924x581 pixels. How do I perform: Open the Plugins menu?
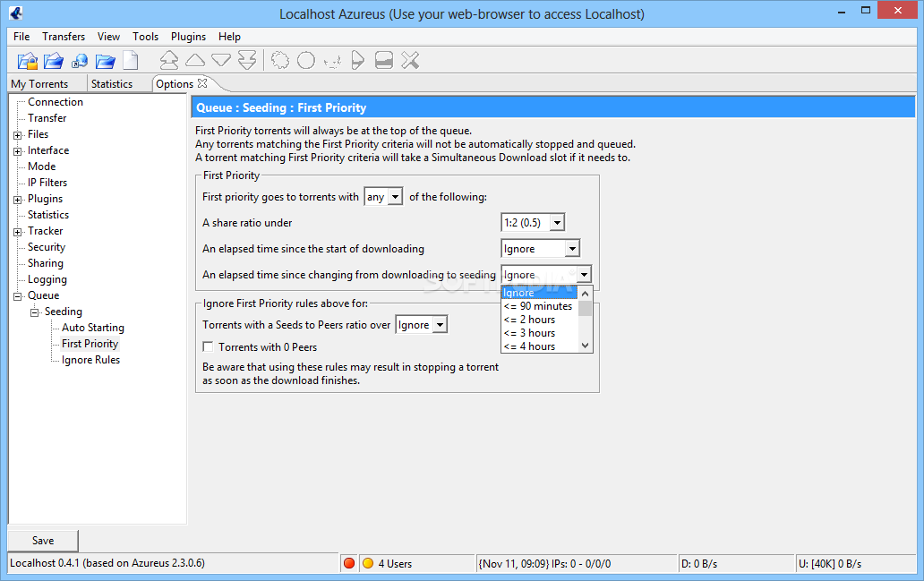189,37
